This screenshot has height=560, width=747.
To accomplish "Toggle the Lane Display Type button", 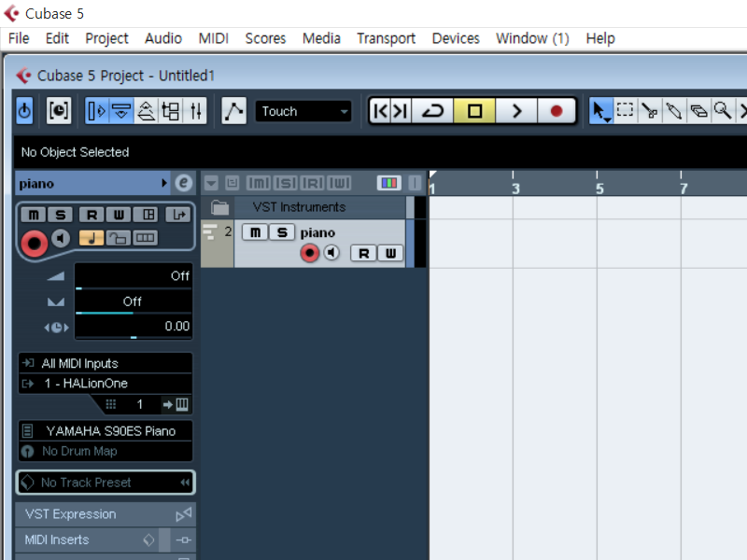I will point(146,238).
